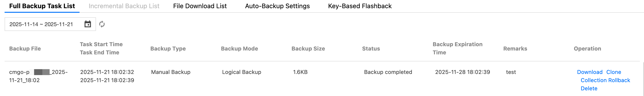
Task: Go to File Download List tab
Action: pyautogui.click(x=200, y=6)
